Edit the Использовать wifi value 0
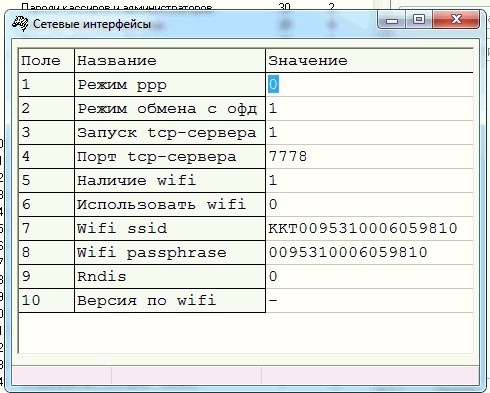Image resolution: width=490 pixels, height=393 pixels. (369, 205)
